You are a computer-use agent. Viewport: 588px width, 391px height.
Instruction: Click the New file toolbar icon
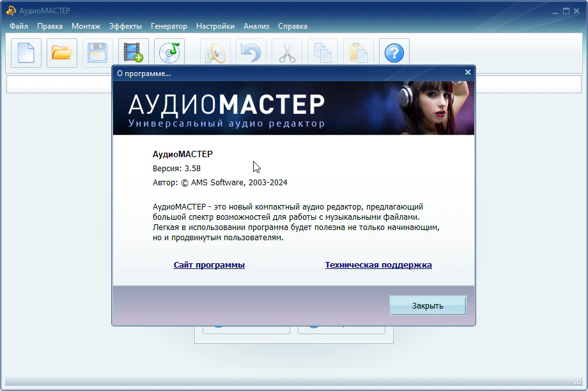coord(26,53)
